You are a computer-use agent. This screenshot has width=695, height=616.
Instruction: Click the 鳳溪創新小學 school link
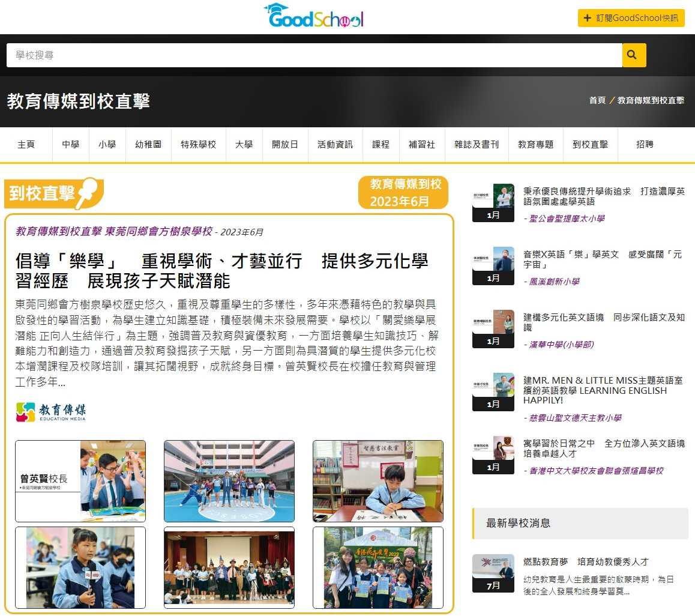554,282
